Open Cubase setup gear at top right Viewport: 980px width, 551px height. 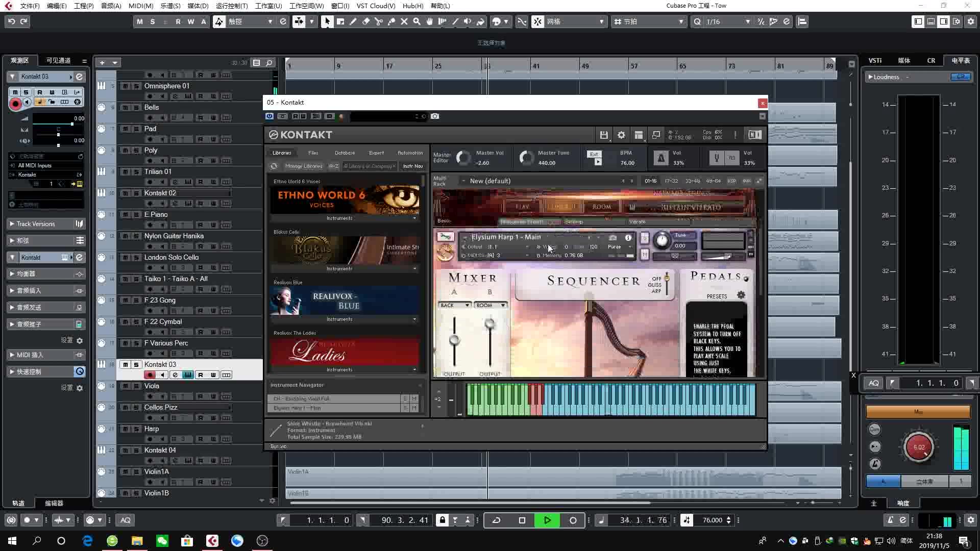[x=970, y=21]
